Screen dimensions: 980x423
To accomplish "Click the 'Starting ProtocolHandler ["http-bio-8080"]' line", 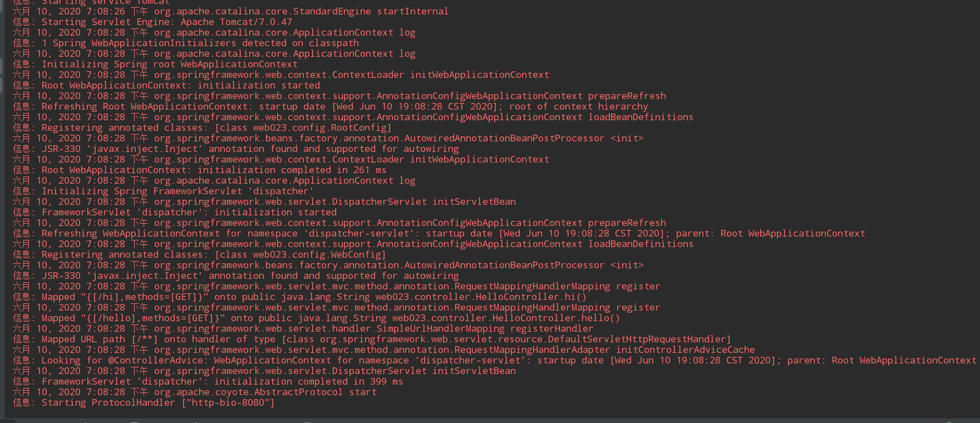I will pyautogui.click(x=144, y=402).
